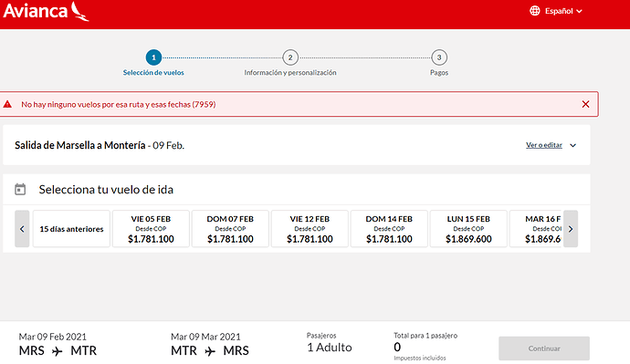Click the Mar 09 Mar 2021 date text
The image size is (630, 364).
point(205,337)
